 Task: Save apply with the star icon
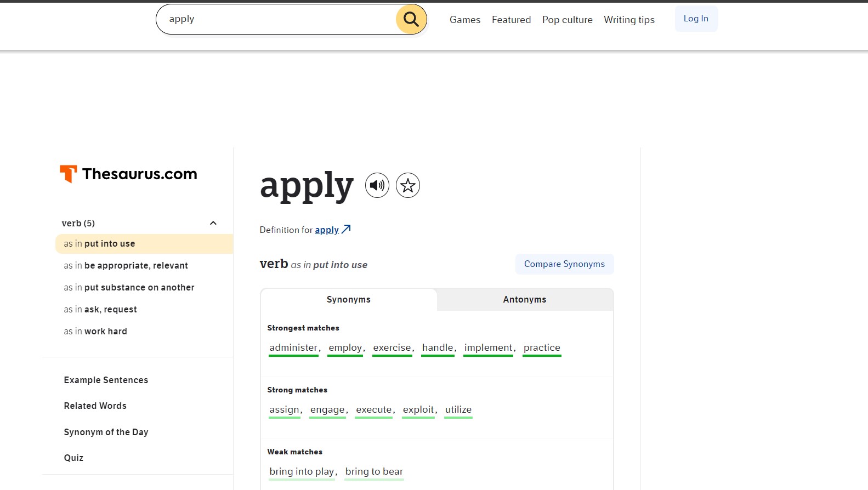(407, 185)
